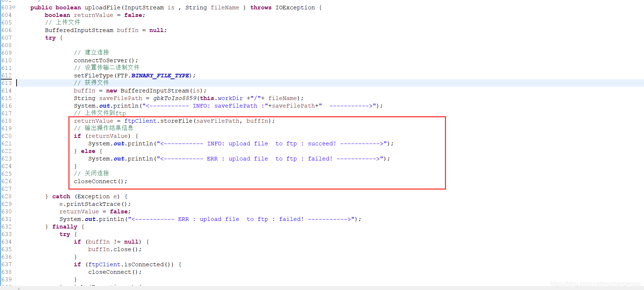This screenshot has height=290, width=644.
Task: Click line number 632 in gutter
Action: (6, 227)
